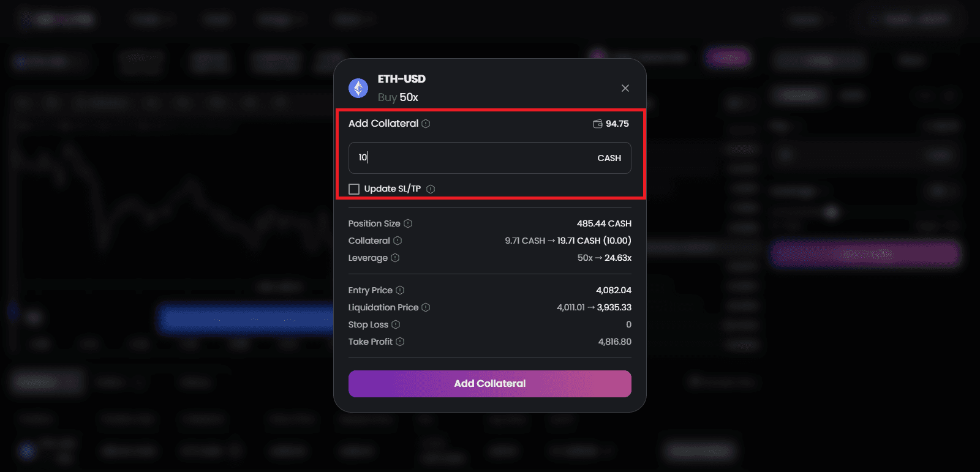Show the Position Size info tooltip
This screenshot has width=980, height=472.
pyautogui.click(x=408, y=223)
